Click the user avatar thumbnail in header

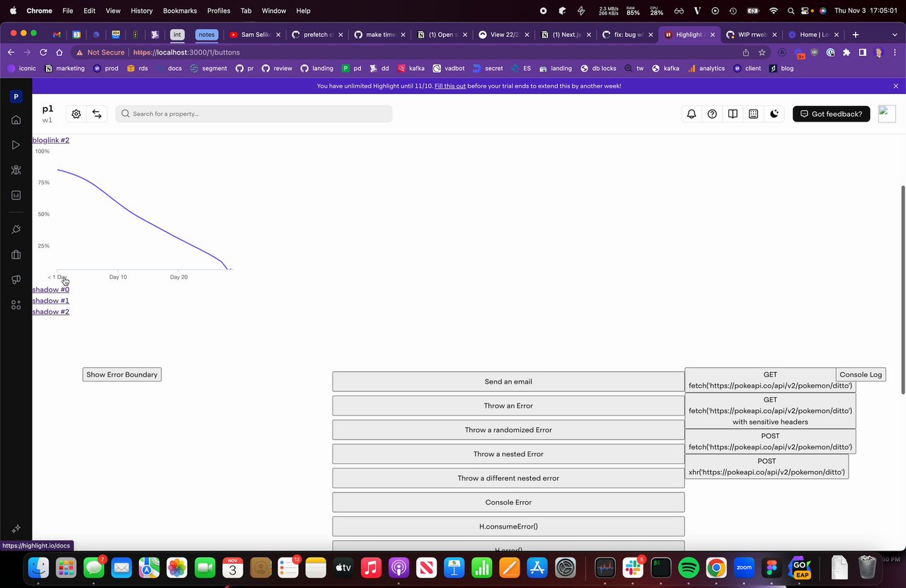click(x=887, y=114)
